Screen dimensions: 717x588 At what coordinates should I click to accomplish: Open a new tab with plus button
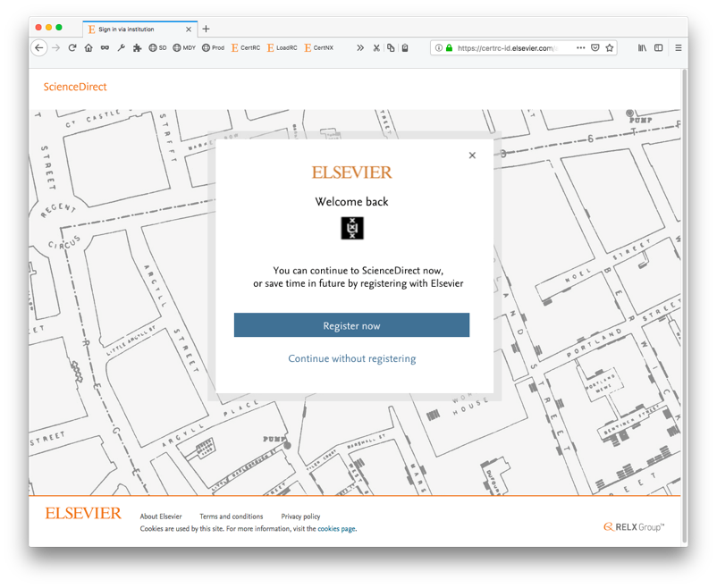[x=206, y=29]
